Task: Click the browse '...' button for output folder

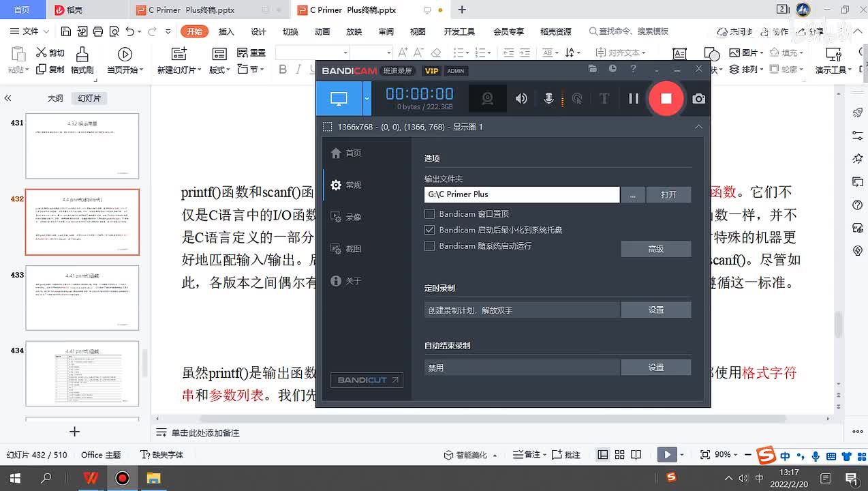Action: pos(633,194)
